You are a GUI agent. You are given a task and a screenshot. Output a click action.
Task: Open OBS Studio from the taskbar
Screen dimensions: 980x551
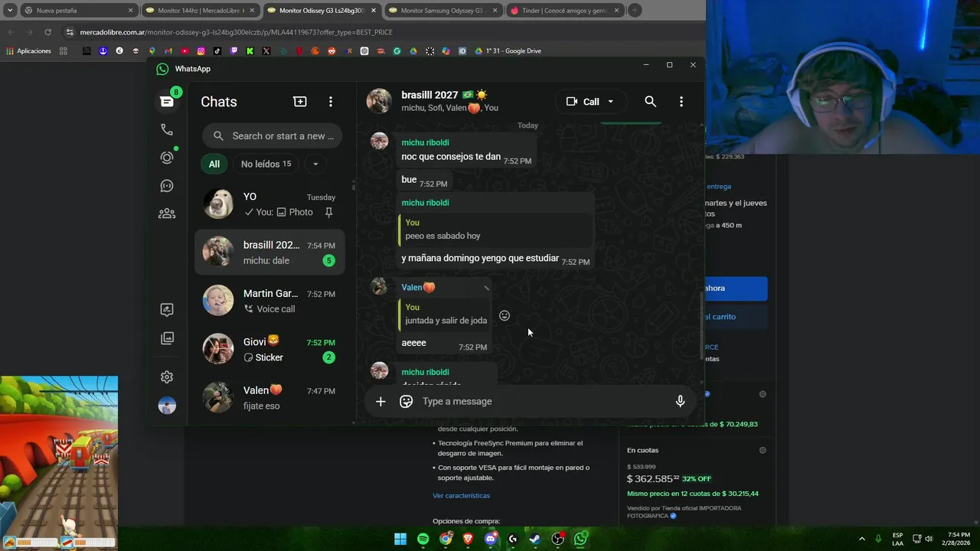click(x=558, y=539)
